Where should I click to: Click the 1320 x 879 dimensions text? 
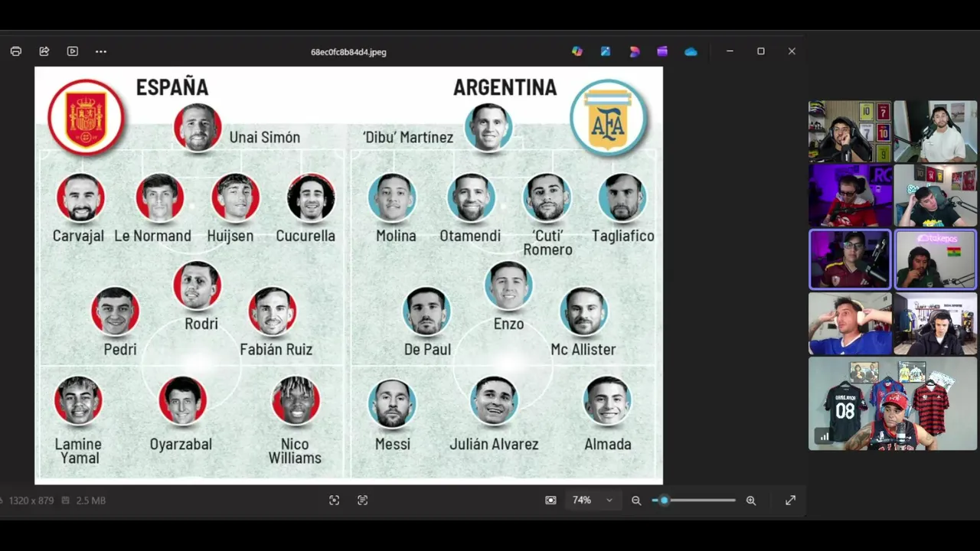click(x=31, y=500)
